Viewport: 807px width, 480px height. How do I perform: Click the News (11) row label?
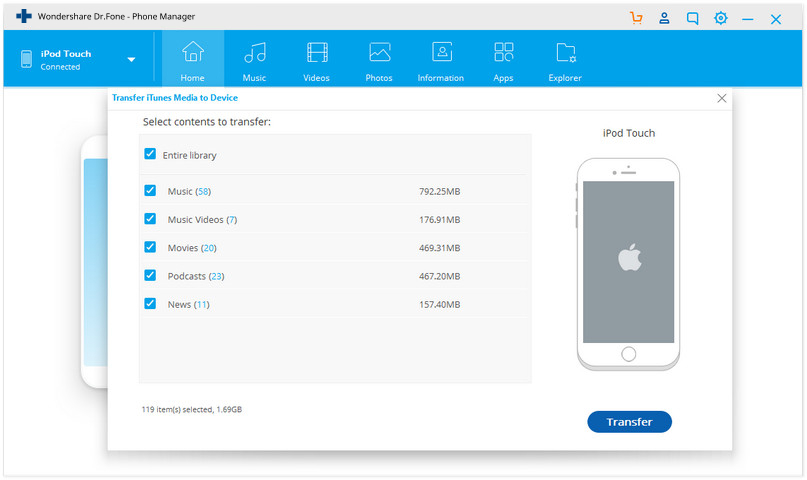point(188,305)
